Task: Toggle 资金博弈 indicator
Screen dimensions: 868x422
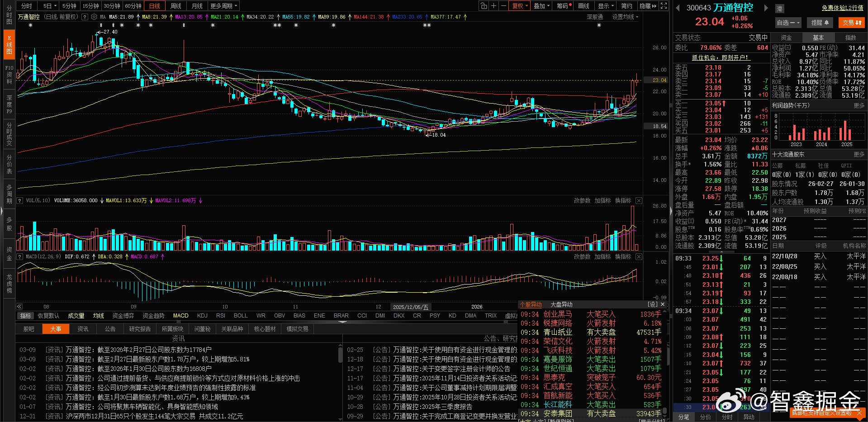Action: 123,316
